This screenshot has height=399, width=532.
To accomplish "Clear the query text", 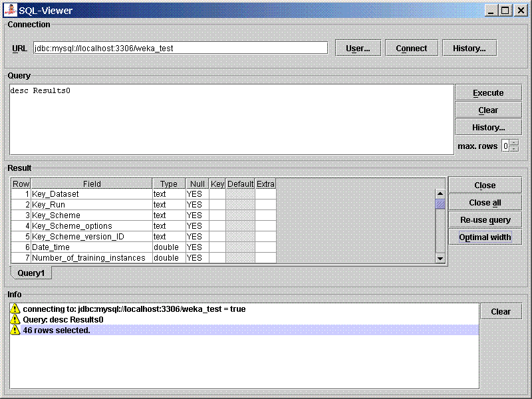I will (x=488, y=110).
